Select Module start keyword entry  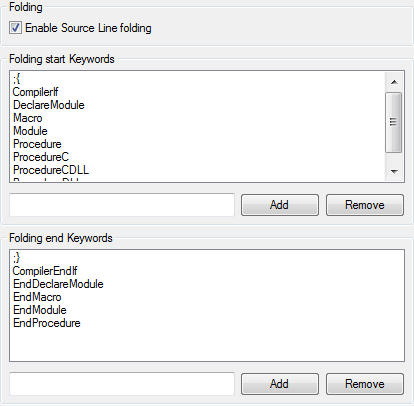tap(30, 131)
